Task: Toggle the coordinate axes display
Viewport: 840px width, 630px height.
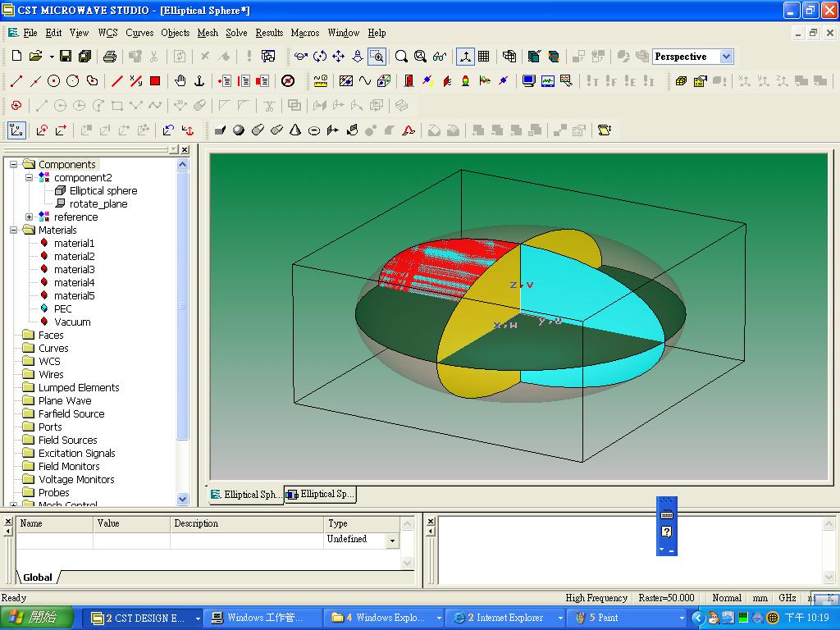Action: [465, 56]
